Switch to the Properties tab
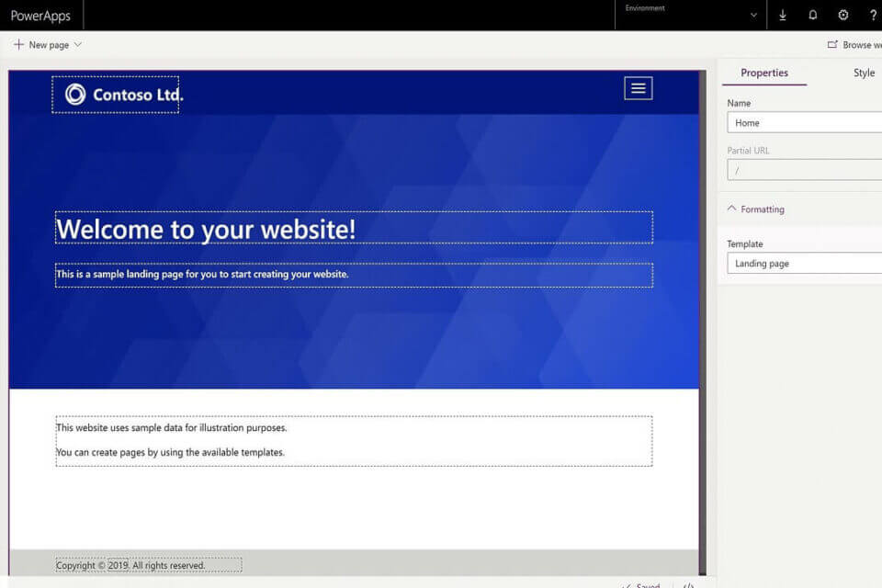This screenshot has width=882, height=588. [x=764, y=73]
